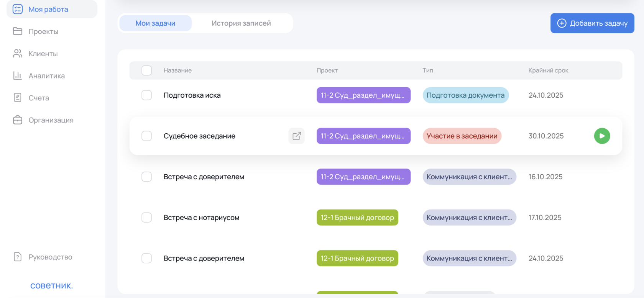Click the green 12-1 Брачный договор tag for Встреча с нотариусом
The image size is (644, 298).
point(357,218)
